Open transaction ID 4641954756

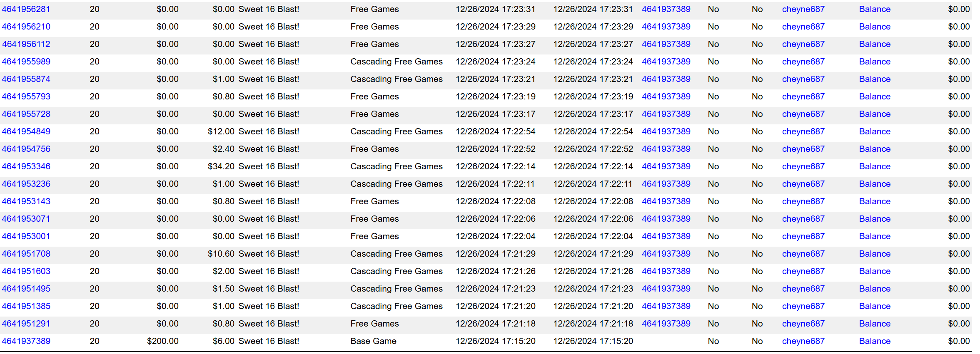point(26,149)
